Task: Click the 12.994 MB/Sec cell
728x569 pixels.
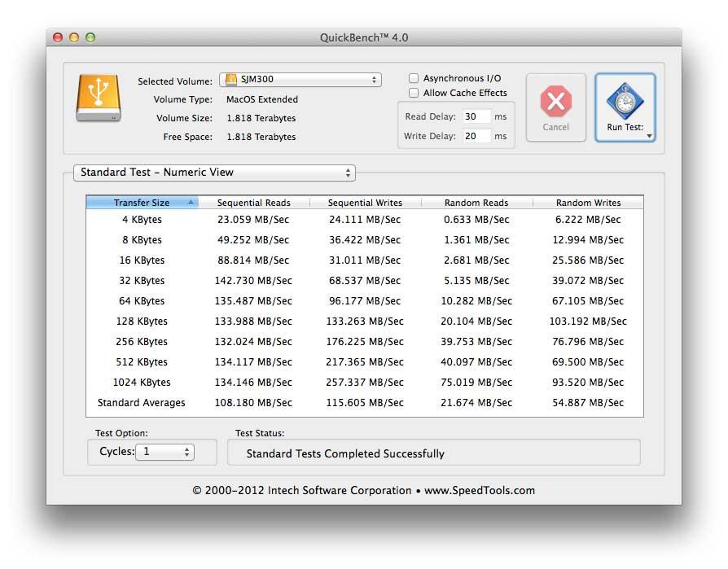Action: (588, 240)
